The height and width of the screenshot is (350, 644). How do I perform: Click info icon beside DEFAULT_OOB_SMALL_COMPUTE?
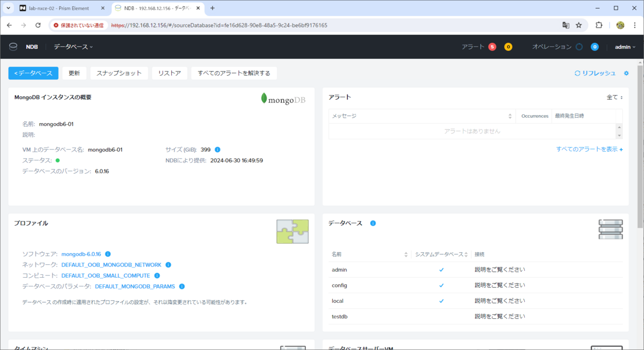(157, 275)
